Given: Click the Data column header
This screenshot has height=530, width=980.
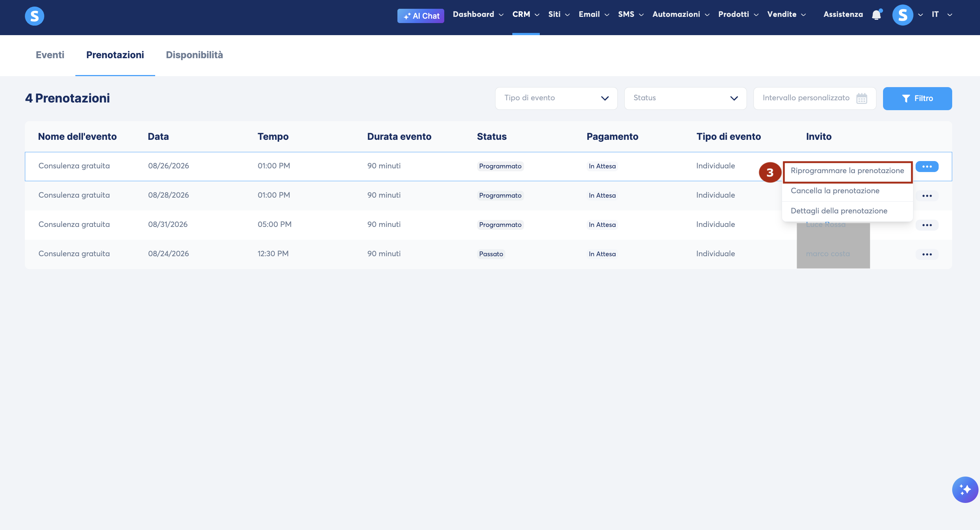Looking at the screenshot, I should click(x=158, y=137).
